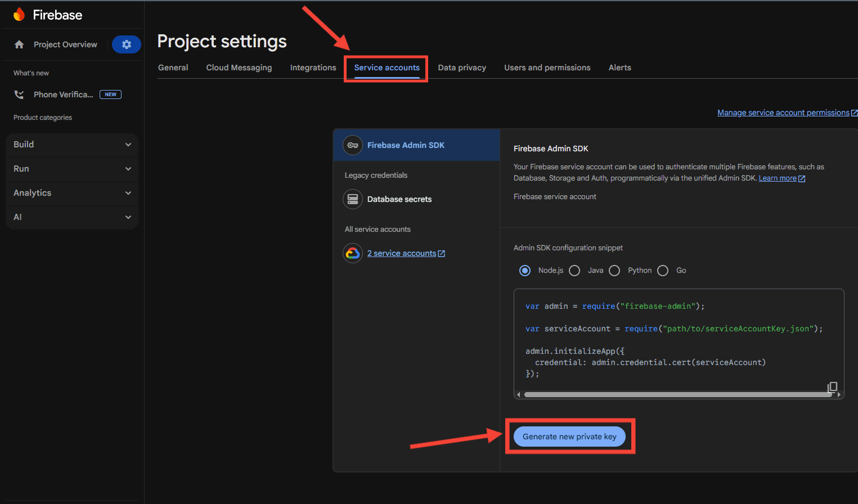Copy the code snippet with the copy icon
The width and height of the screenshot is (858, 504).
click(x=833, y=387)
